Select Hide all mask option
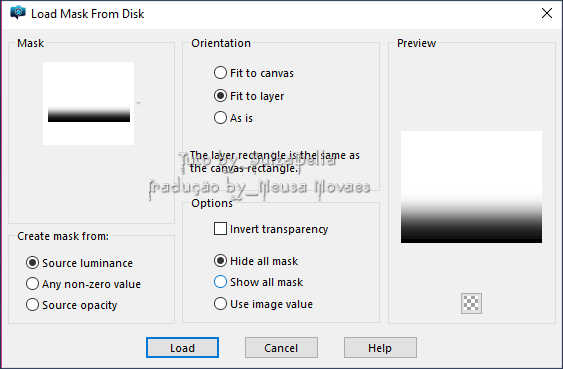The width and height of the screenshot is (563, 369). [x=256, y=261]
